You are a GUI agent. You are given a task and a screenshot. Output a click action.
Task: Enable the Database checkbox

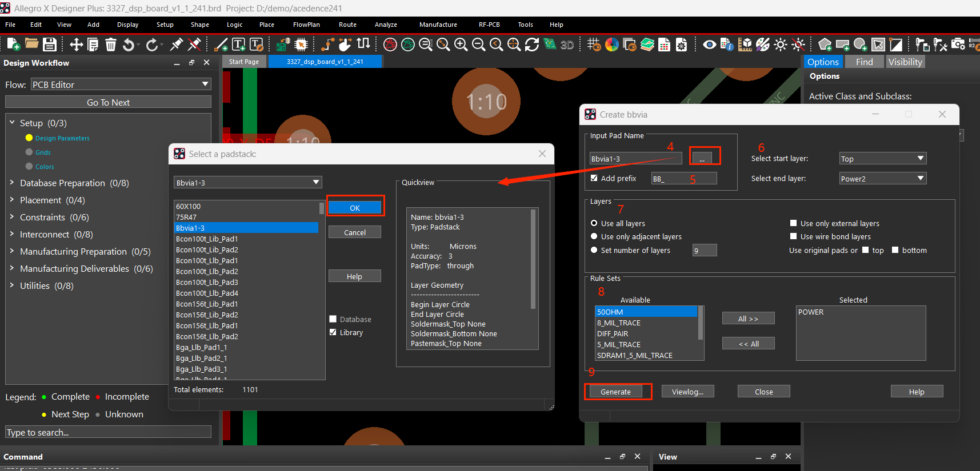(x=333, y=319)
